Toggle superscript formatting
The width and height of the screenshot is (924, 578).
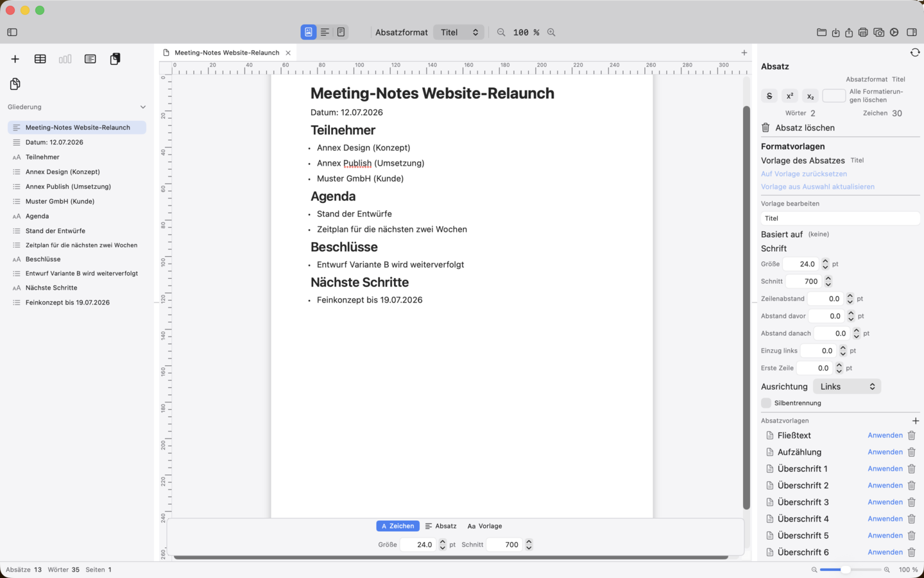(790, 96)
